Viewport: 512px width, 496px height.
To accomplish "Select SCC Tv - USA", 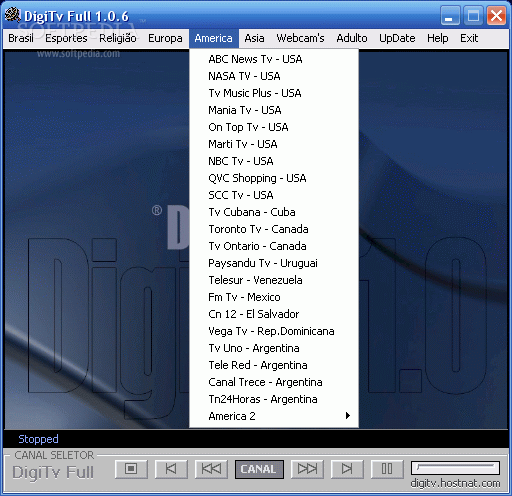I will tap(274, 195).
